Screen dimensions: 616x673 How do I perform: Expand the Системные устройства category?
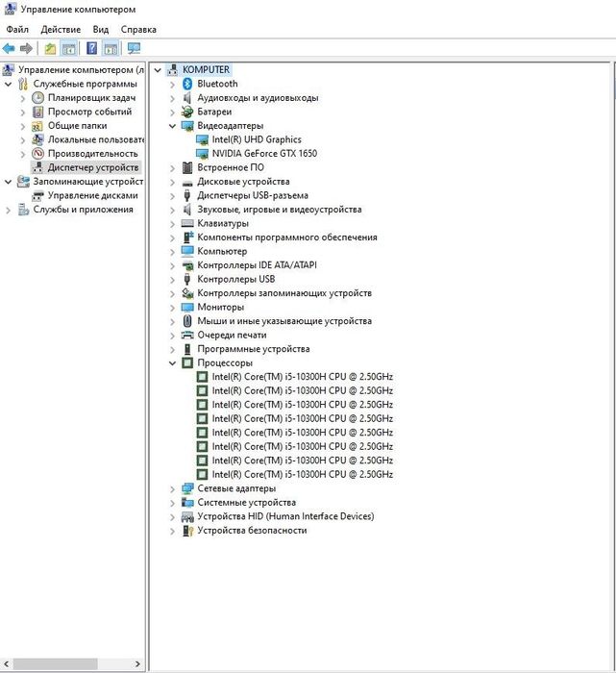click(172, 503)
